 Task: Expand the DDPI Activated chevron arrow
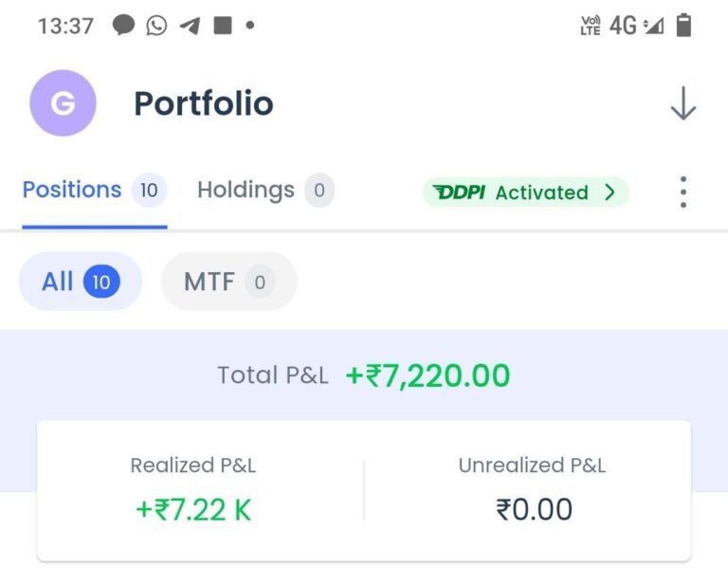pyautogui.click(x=610, y=192)
